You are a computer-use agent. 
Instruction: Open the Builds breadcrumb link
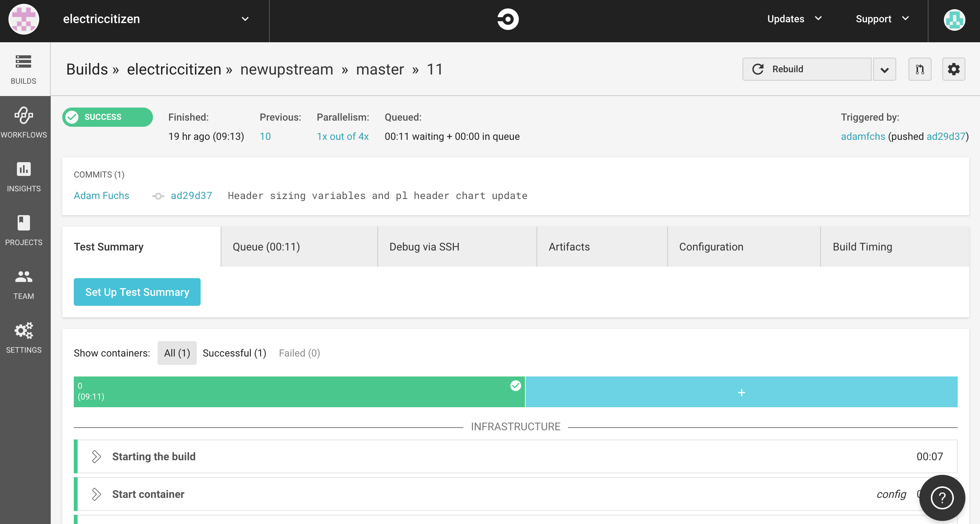[x=87, y=70]
